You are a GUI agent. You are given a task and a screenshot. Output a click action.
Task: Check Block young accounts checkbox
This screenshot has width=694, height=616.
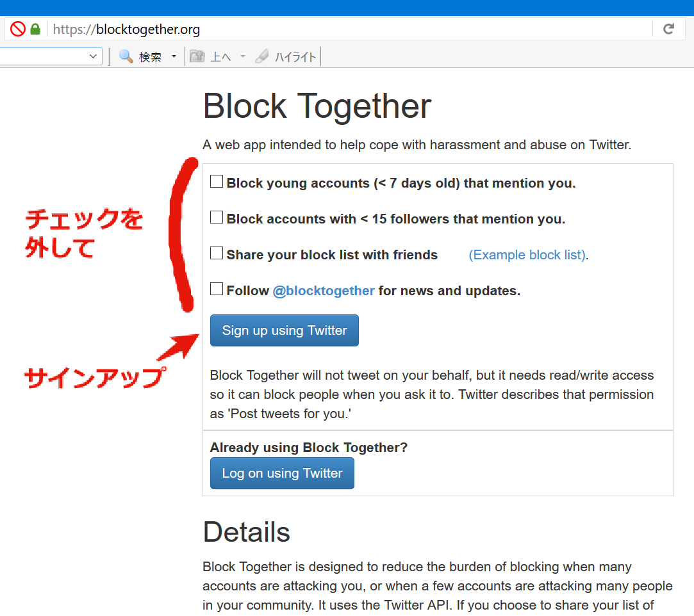coord(217,181)
